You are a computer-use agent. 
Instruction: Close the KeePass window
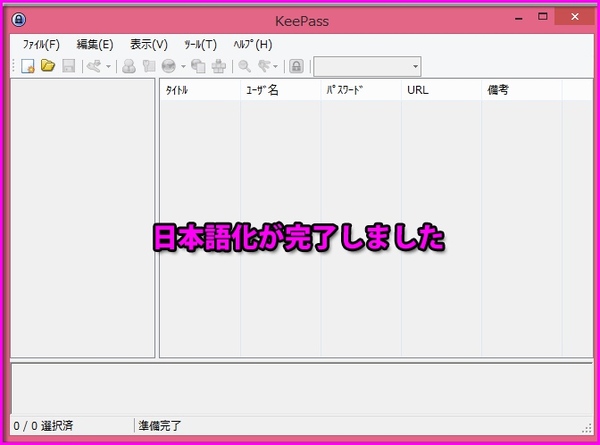coord(575,16)
